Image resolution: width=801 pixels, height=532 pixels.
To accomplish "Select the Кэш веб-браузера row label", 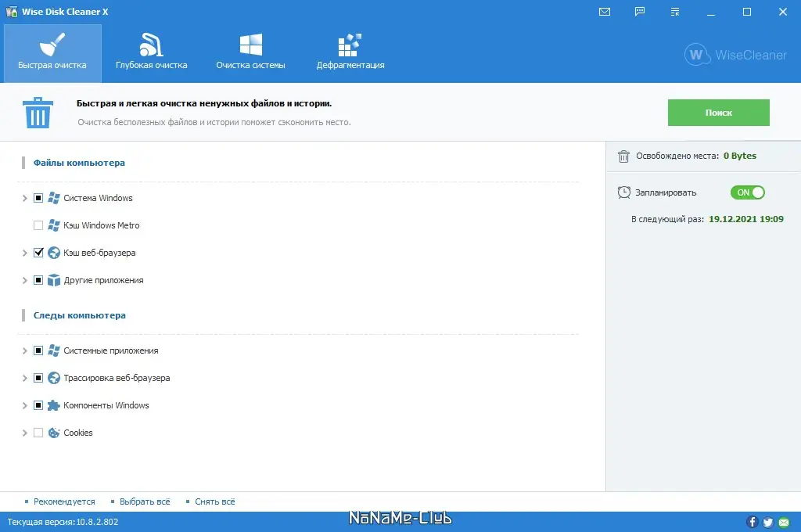I will [99, 253].
